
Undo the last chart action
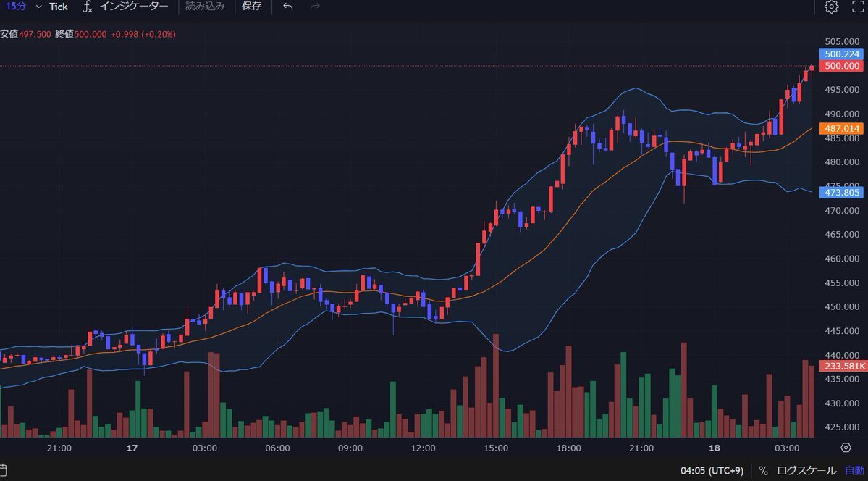(x=288, y=7)
